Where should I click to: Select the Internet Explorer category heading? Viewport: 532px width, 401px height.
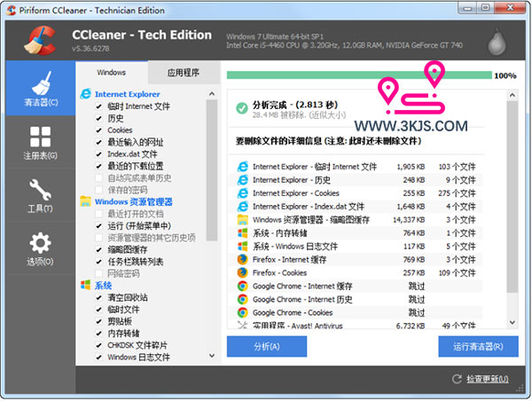[127, 94]
